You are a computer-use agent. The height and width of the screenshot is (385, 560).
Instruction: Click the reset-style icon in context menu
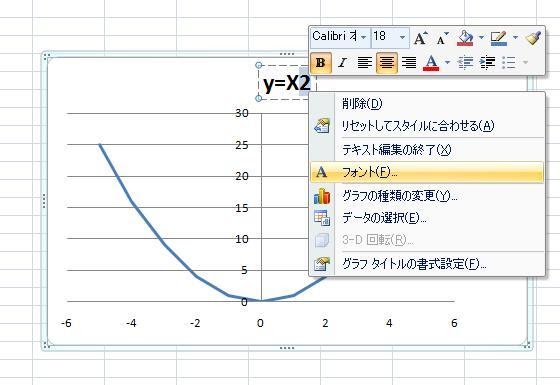(321, 126)
